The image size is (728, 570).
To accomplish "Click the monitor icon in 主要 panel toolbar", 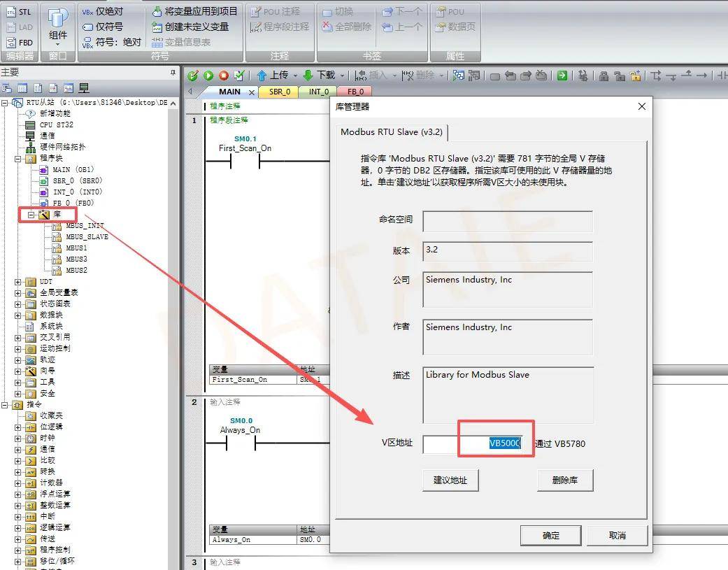I will 84,87.
